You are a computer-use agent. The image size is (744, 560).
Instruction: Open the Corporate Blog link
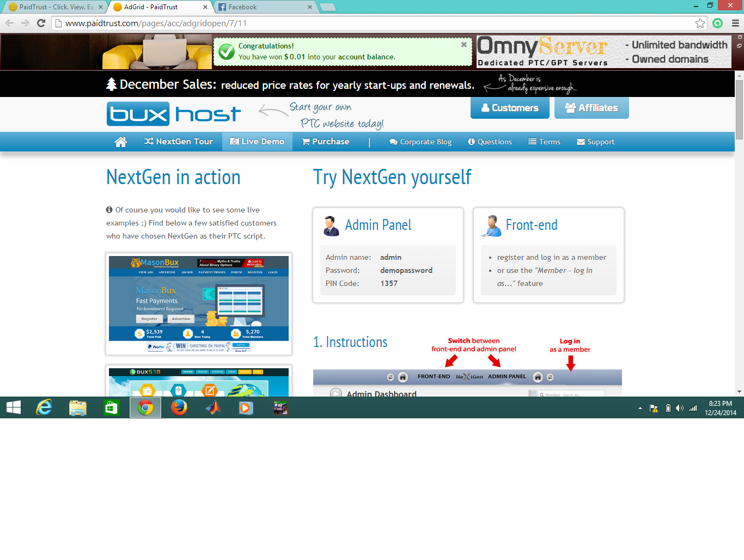tap(420, 142)
